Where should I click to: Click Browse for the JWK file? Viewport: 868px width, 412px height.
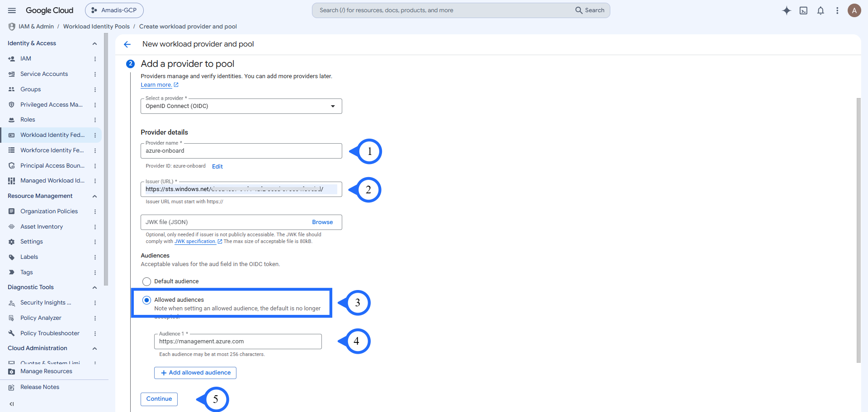pos(322,222)
